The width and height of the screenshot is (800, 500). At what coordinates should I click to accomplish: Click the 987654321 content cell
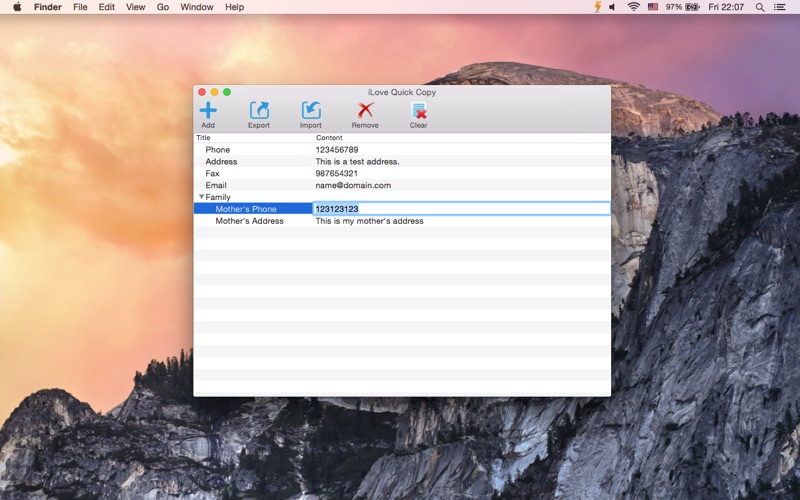tap(337, 173)
